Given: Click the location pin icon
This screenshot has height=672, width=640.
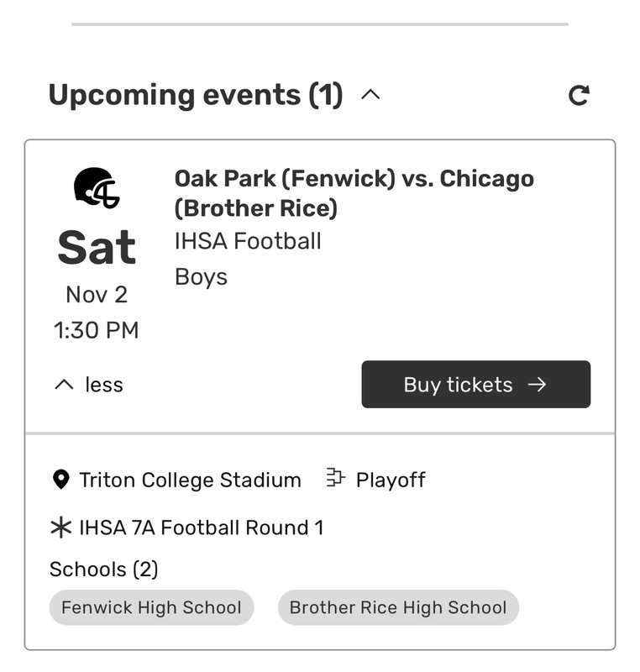Looking at the screenshot, I should click(x=60, y=480).
